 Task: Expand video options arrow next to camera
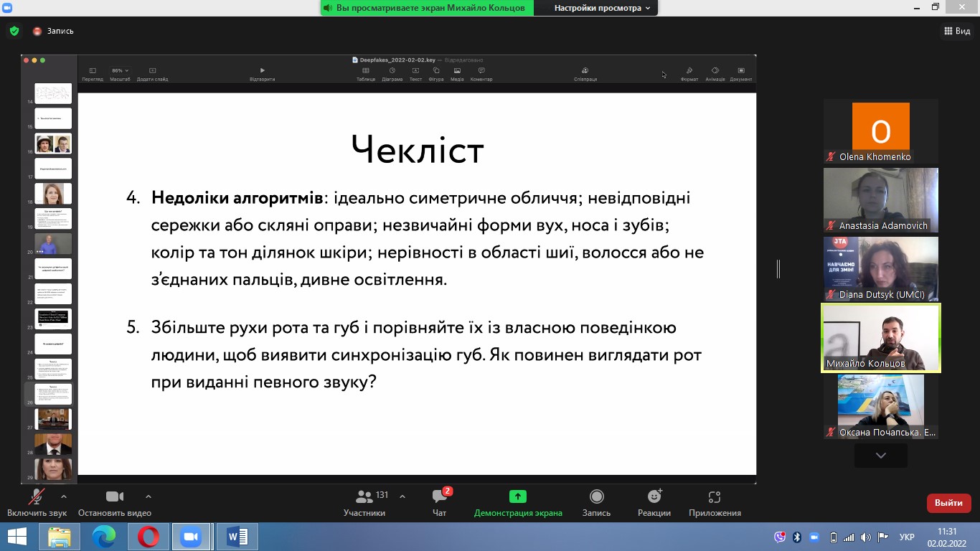click(x=149, y=496)
